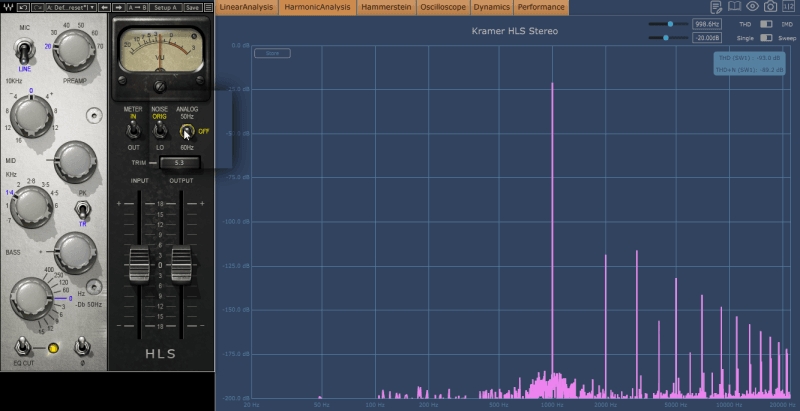Click the undo arrow in plugin toolbar

23,7
